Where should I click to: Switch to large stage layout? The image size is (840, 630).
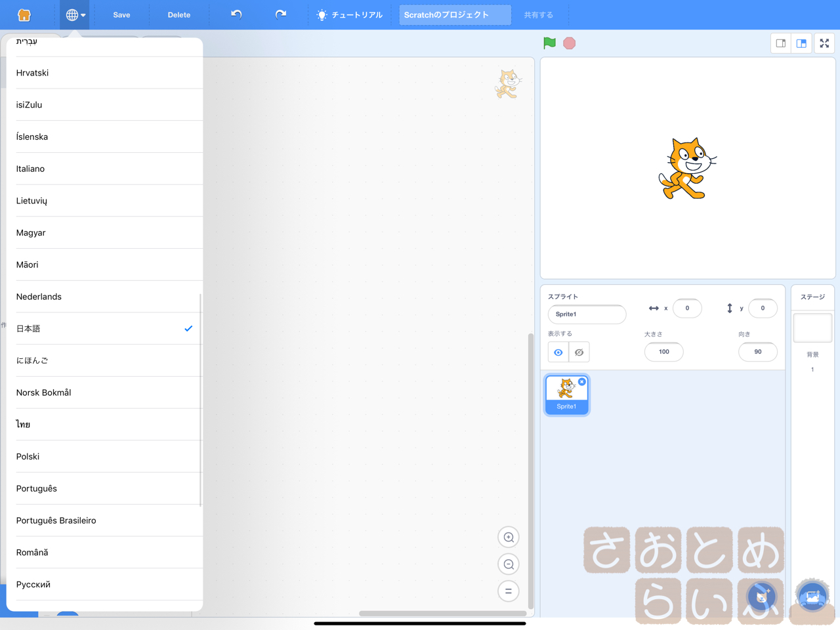pos(801,43)
